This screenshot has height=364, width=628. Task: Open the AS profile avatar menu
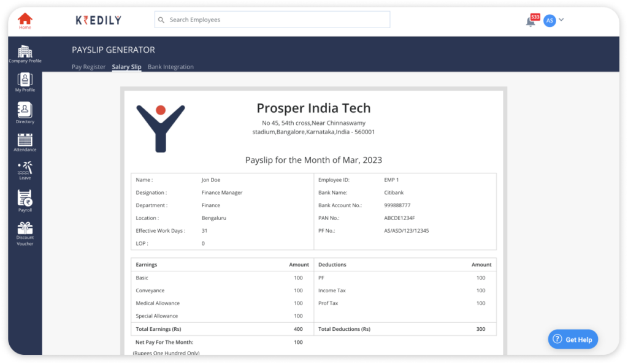[x=549, y=20]
